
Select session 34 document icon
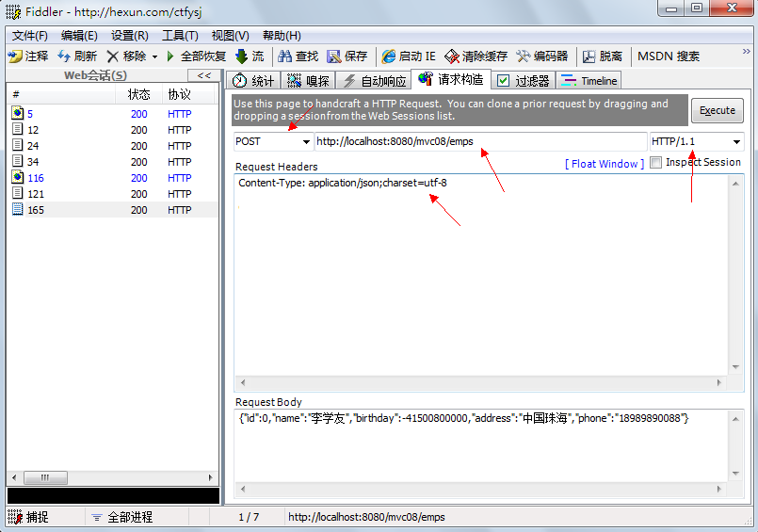point(17,161)
